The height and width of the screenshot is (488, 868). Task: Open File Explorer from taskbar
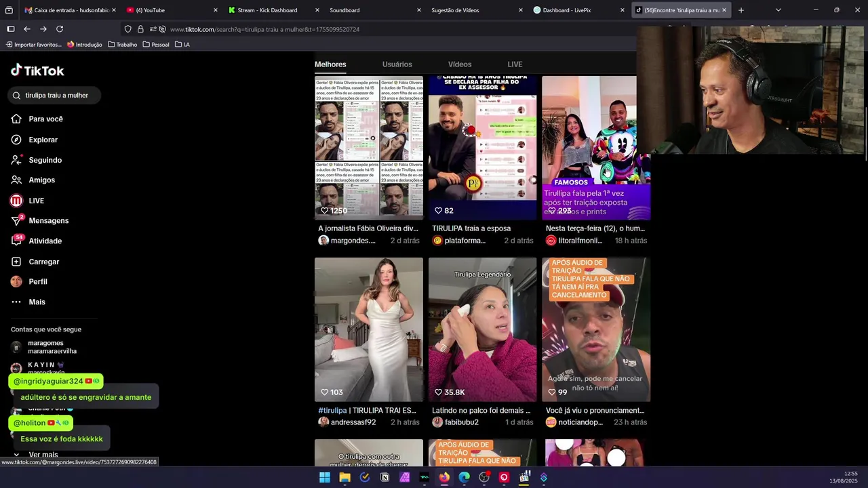(x=344, y=477)
